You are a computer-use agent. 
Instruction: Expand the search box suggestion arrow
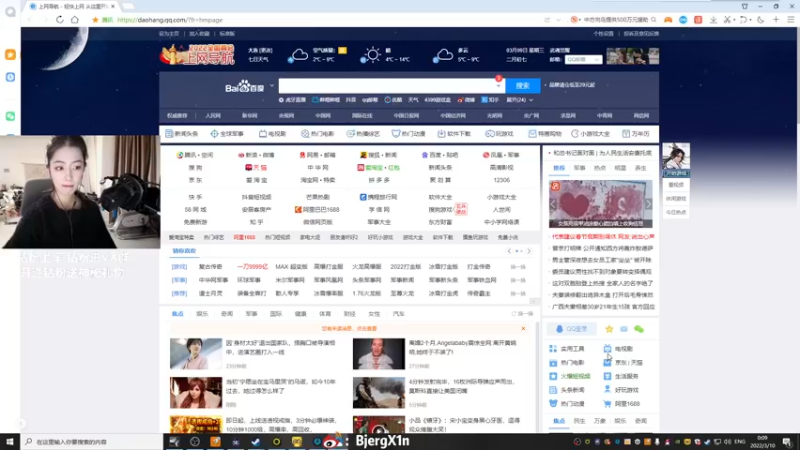498,86
